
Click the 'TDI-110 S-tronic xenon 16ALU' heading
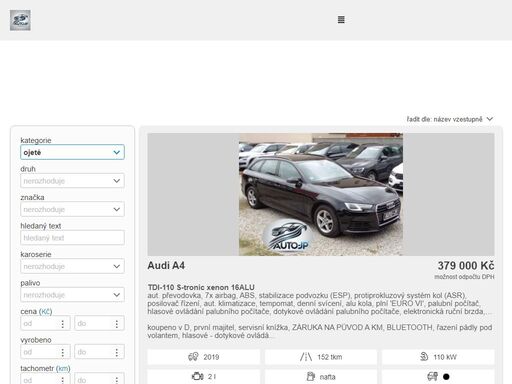pyautogui.click(x=201, y=287)
